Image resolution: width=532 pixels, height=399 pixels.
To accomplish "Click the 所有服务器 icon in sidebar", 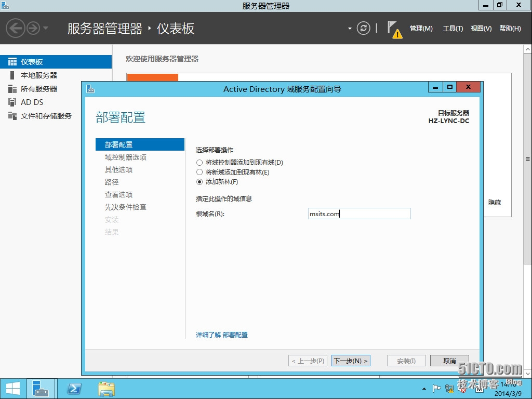I will click(x=12, y=89).
